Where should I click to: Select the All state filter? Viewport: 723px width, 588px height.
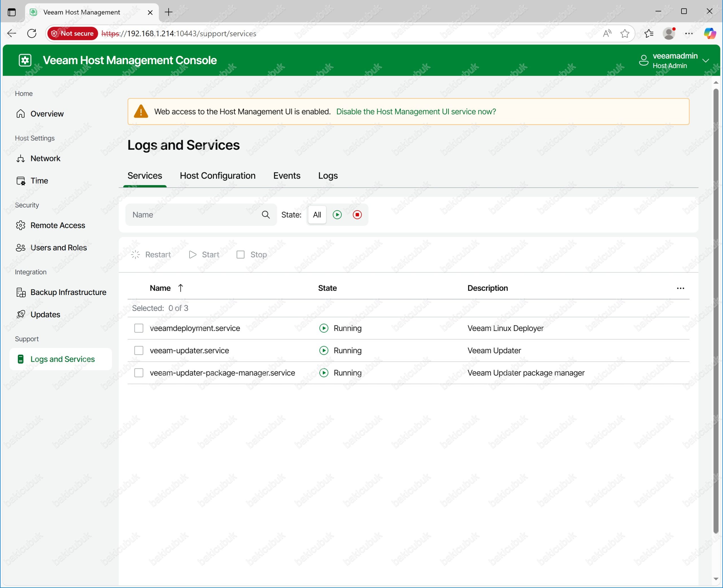pyautogui.click(x=317, y=215)
